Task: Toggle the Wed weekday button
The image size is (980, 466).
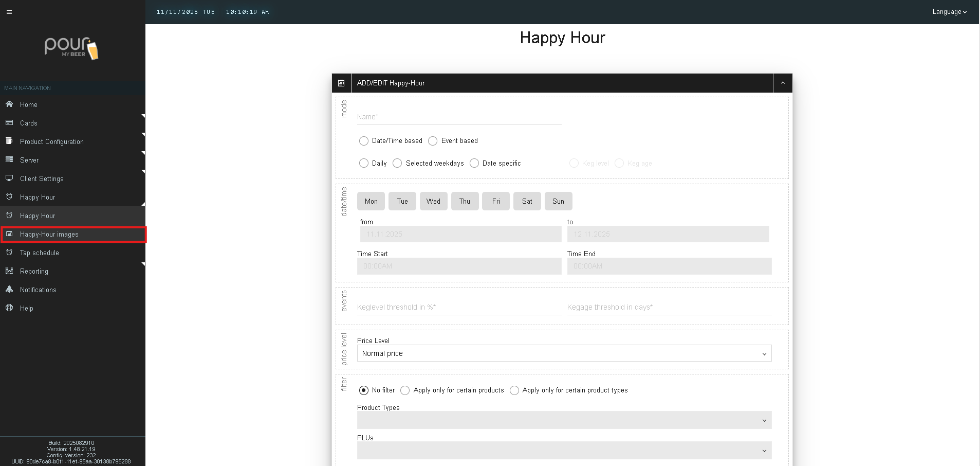Action: pos(433,201)
